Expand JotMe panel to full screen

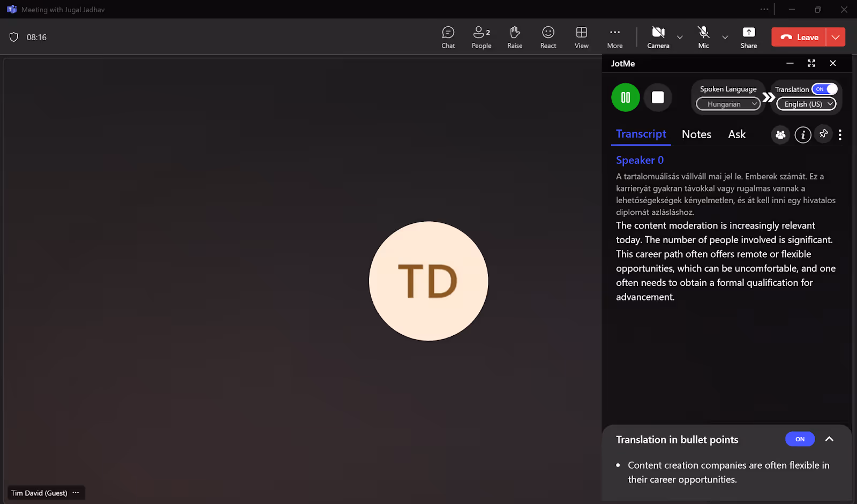pyautogui.click(x=811, y=63)
